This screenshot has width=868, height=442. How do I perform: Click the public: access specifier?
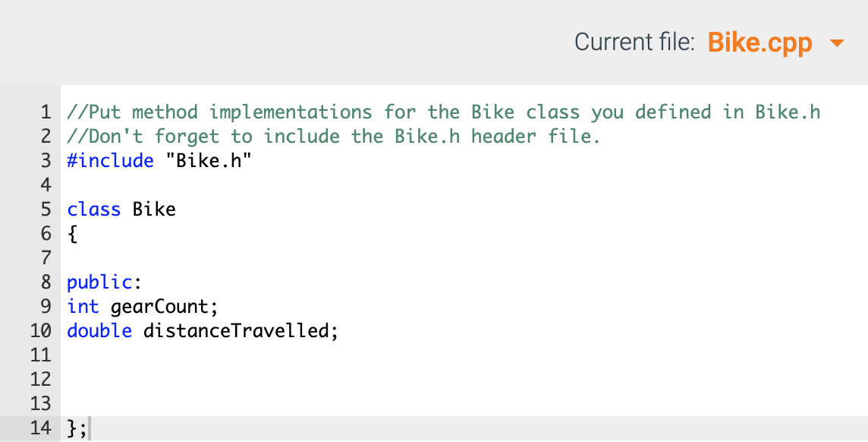[x=99, y=282]
